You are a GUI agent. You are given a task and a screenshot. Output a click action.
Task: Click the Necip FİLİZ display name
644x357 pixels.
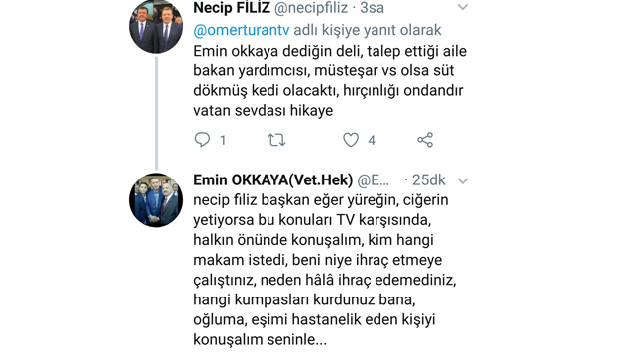pos(232,7)
